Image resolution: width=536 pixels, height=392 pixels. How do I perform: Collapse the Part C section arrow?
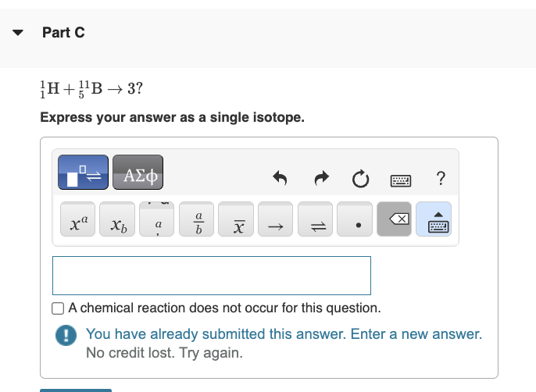coord(18,33)
